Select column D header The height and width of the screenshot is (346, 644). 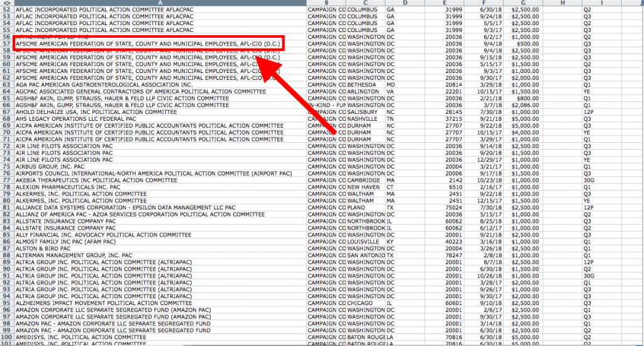(x=405, y=3)
